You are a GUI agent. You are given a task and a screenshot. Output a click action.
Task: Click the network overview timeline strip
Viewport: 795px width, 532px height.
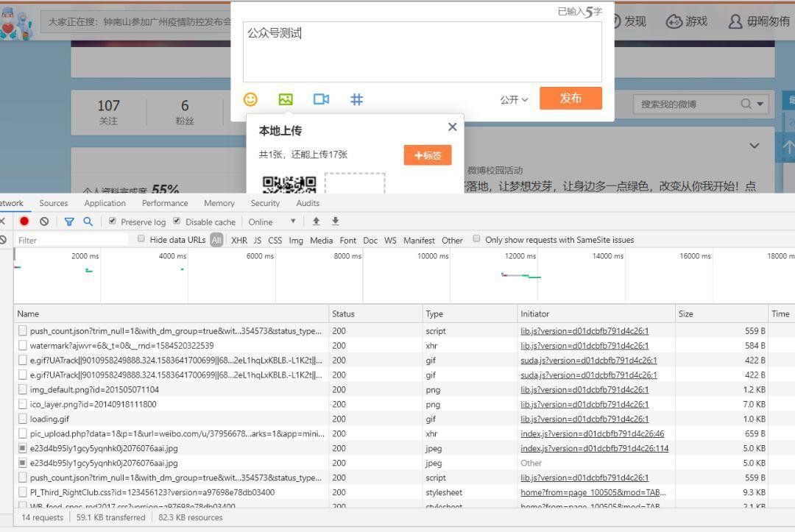404,276
